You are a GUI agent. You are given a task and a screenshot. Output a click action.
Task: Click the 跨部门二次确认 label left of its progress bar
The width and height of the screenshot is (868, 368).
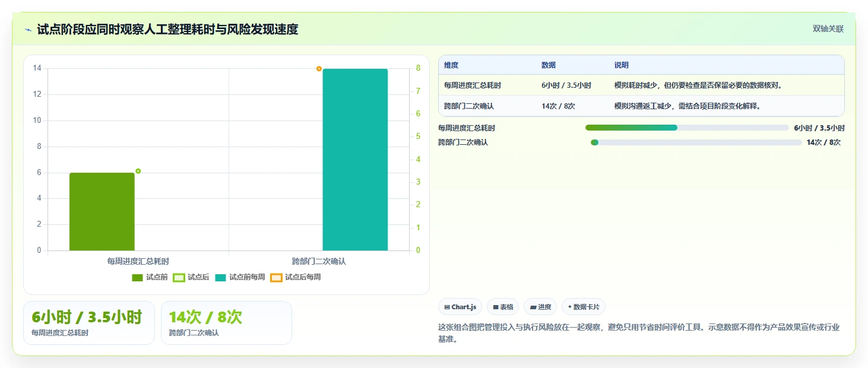[x=463, y=142]
